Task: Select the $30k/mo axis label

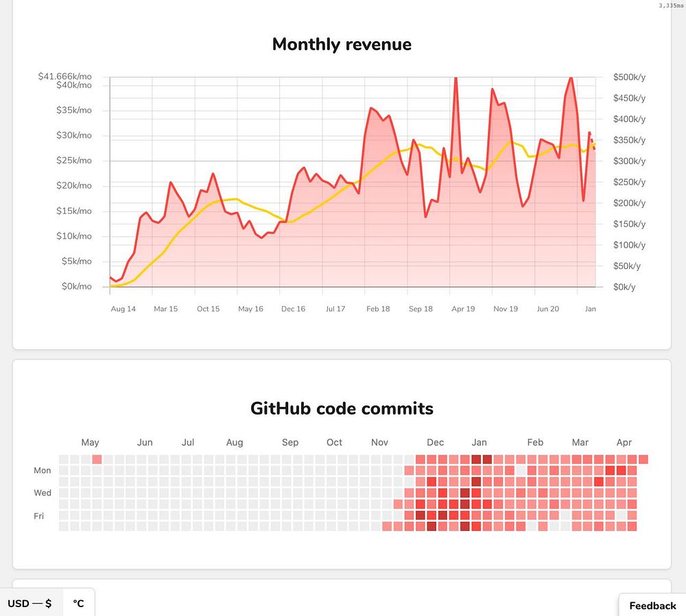Action: (74, 135)
